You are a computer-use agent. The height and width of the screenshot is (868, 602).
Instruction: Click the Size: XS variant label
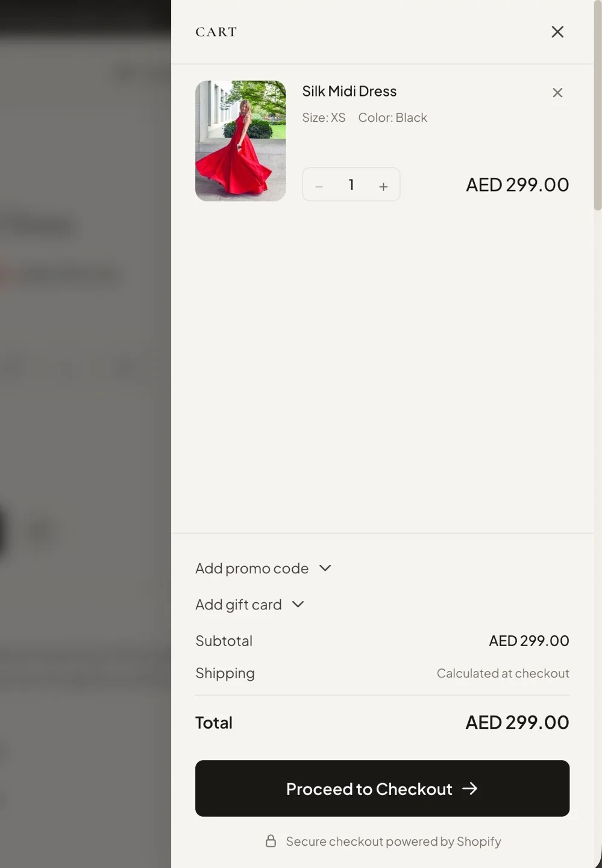[x=324, y=118]
